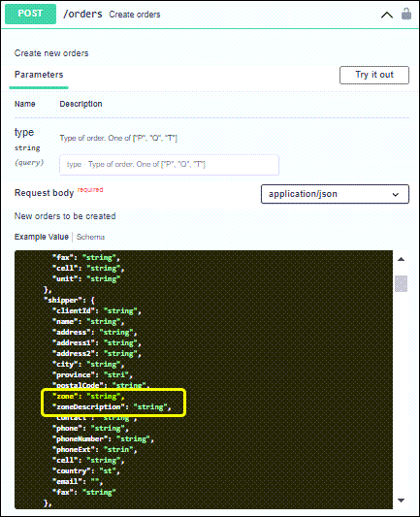The width and height of the screenshot is (420, 517).
Task: Click the "zone" property line in the JSON
Action: tap(88, 397)
